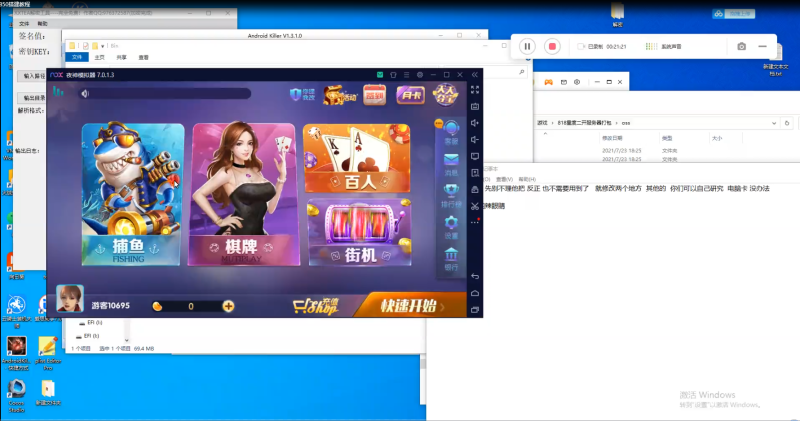Click the sort arrow above the name column
800x421 pixels.
tap(545, 134)
